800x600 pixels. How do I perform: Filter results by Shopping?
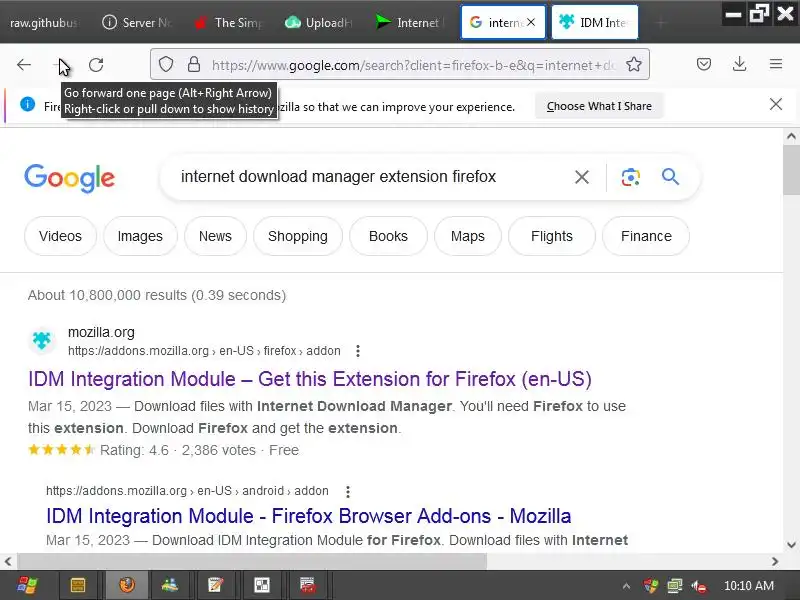[297, 236]
